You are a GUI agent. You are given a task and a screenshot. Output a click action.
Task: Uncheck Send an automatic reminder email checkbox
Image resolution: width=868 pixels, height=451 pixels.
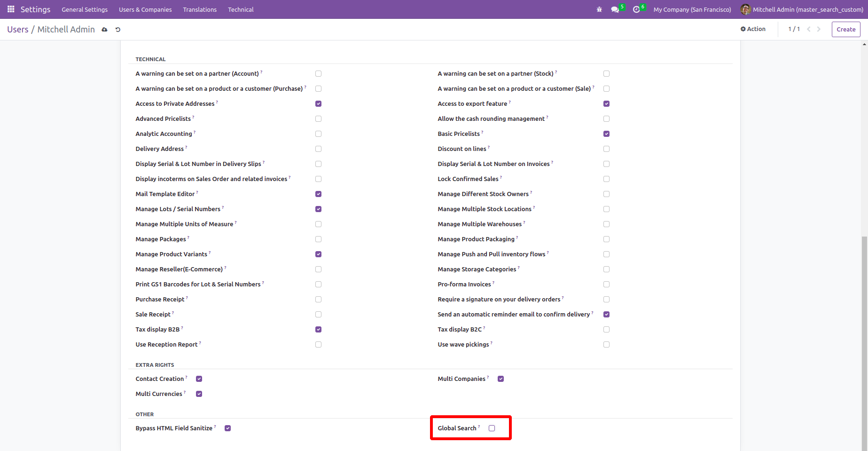pyautogui.click(x=606, y=314)
